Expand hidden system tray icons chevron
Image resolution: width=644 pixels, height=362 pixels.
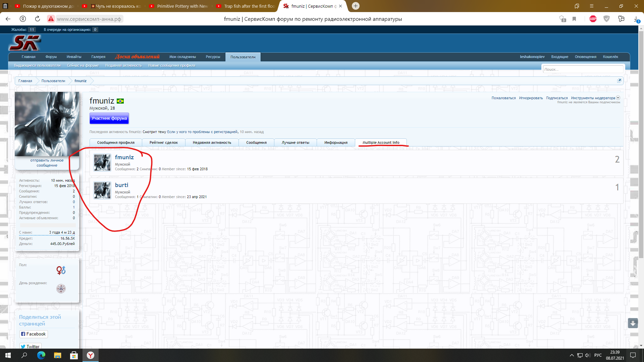(x=572, y=355)
